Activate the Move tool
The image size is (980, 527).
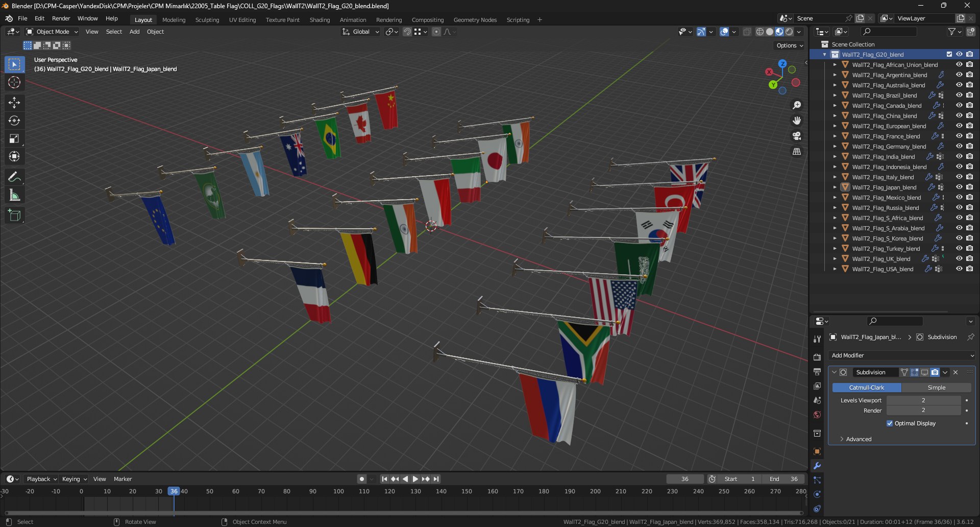click(x=14, y=103)
